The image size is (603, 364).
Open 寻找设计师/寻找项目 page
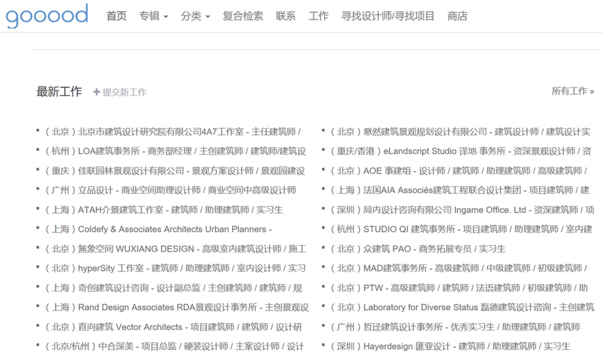tap(388, 16)
